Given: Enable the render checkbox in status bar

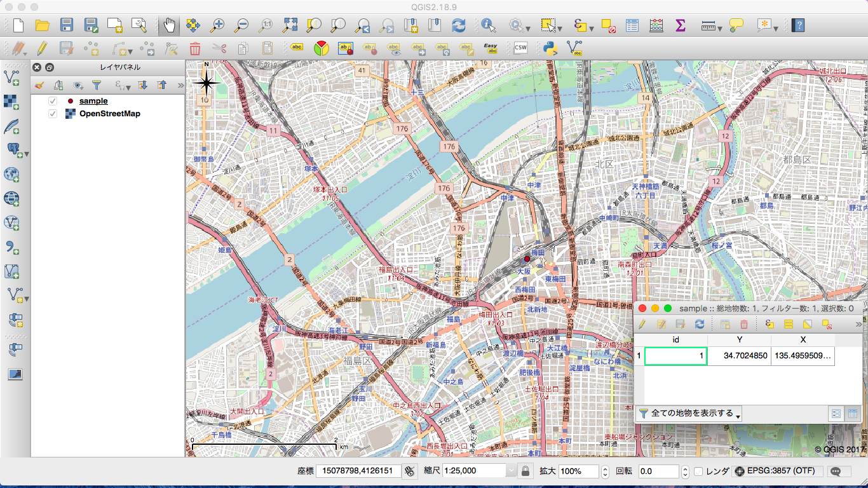Looking at the screenshot, I should tap(698, 471).
